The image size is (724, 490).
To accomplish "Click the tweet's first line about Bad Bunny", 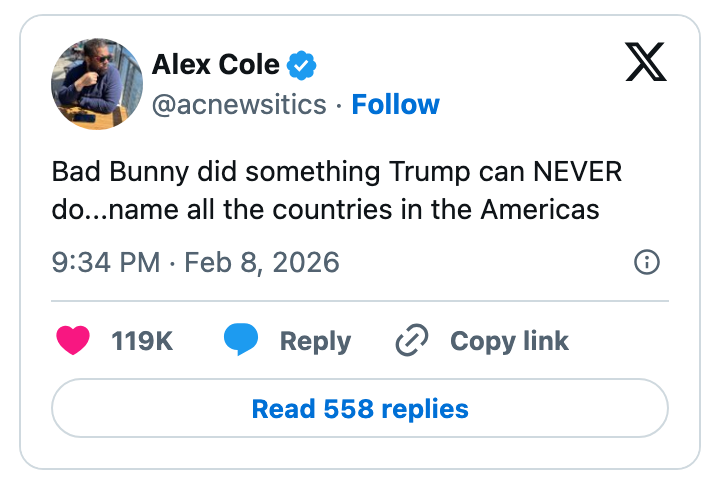I will [x=336, y=171].
